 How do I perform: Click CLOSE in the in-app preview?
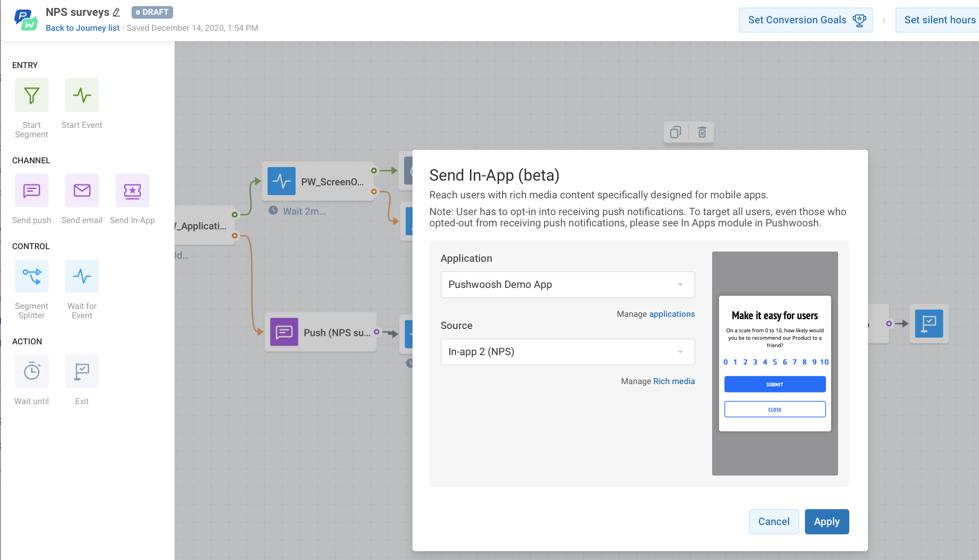click(775, 410)
